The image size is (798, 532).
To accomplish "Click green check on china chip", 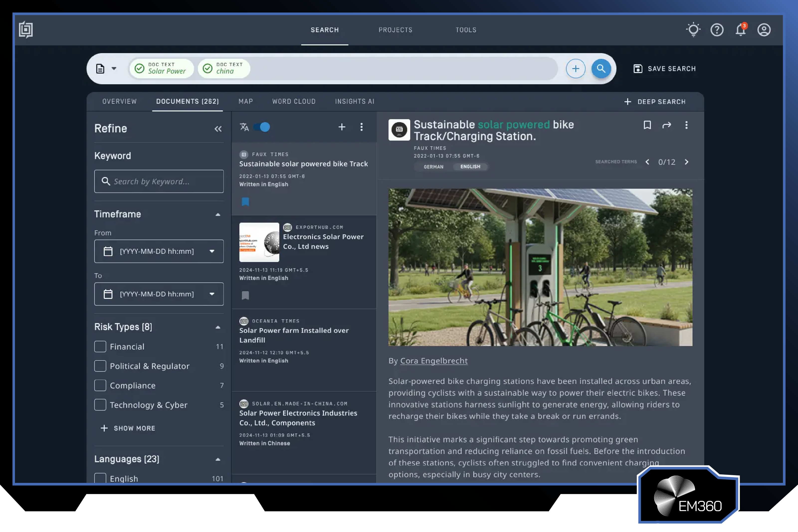I will point(208,69).
